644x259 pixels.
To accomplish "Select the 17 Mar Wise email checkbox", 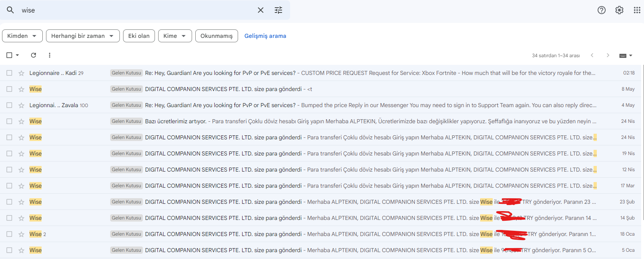I will 9,186.
